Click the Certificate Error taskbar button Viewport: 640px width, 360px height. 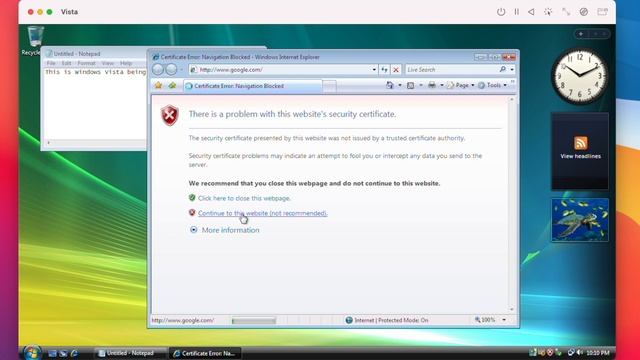(204, 353)
